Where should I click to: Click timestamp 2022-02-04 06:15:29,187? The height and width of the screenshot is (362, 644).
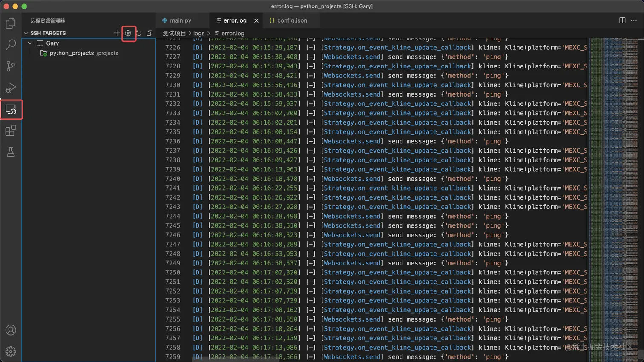(254, 48)
